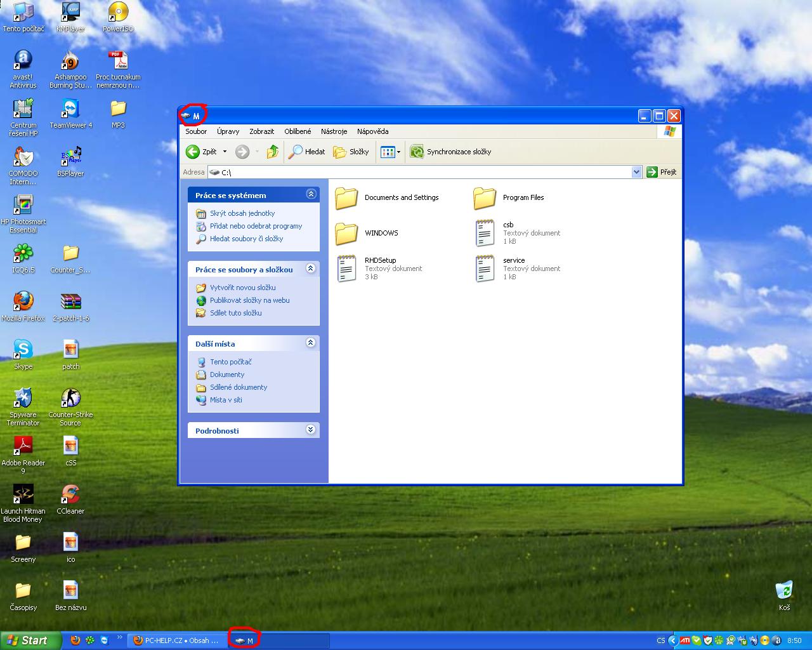Open the Nástroje menu
This screenshot has height=650, width=812.
(334, 131)
